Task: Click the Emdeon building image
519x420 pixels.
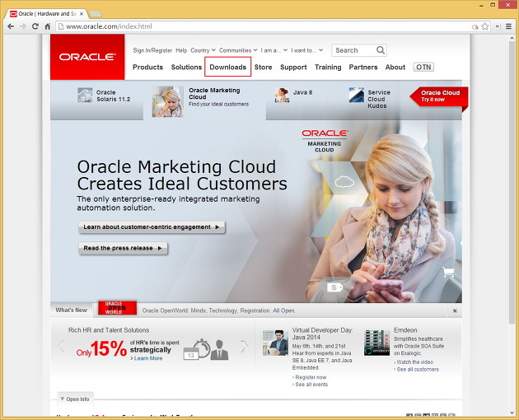Action: (376, 343)
